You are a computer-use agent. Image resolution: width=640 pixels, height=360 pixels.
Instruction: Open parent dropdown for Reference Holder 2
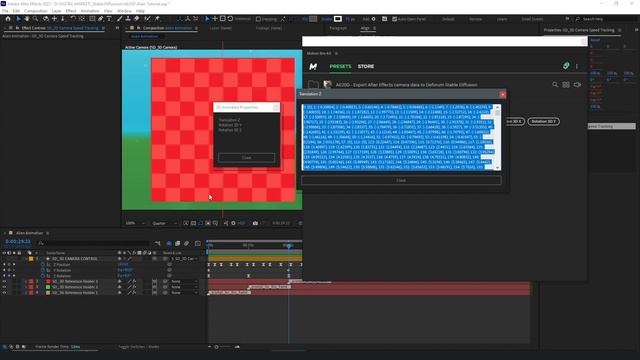[184, 287]
